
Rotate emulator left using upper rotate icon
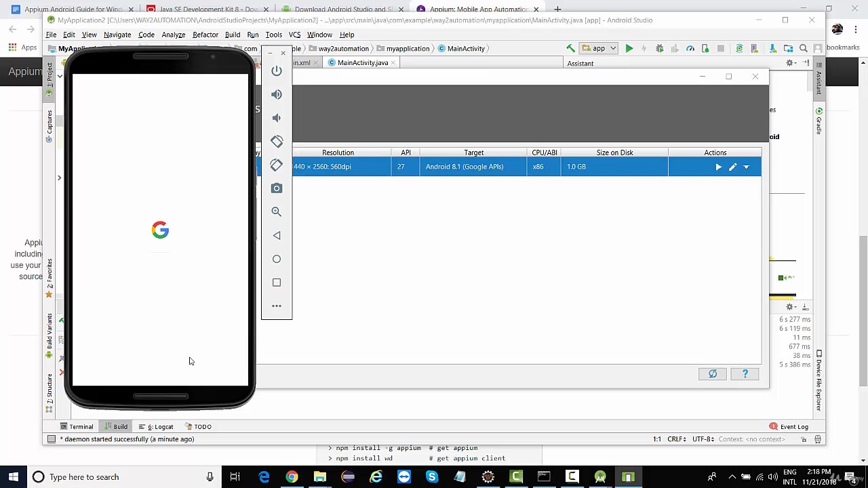point(277,142)
